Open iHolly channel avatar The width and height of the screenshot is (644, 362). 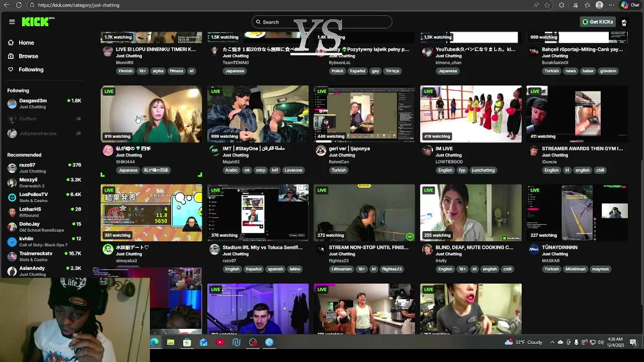(427, 250)
